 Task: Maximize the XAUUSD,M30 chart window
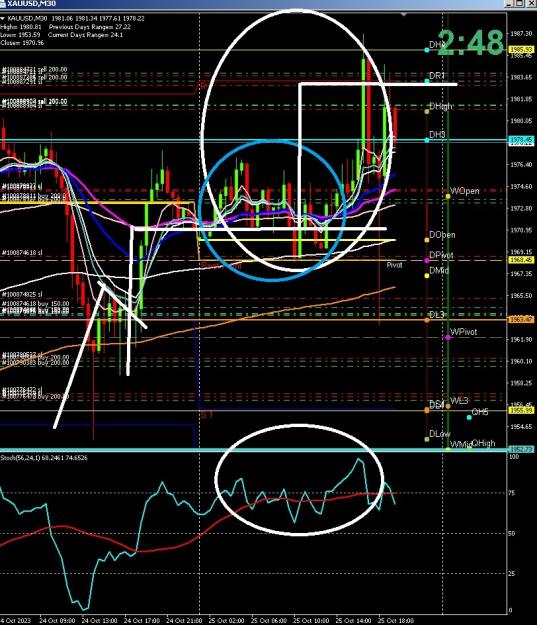pos(519,3)
